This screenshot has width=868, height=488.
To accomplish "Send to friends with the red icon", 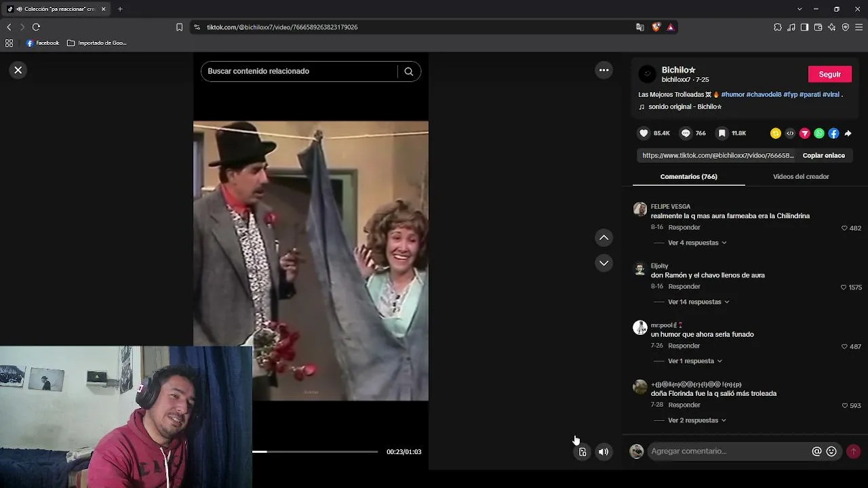I will [x=805, y=134].
